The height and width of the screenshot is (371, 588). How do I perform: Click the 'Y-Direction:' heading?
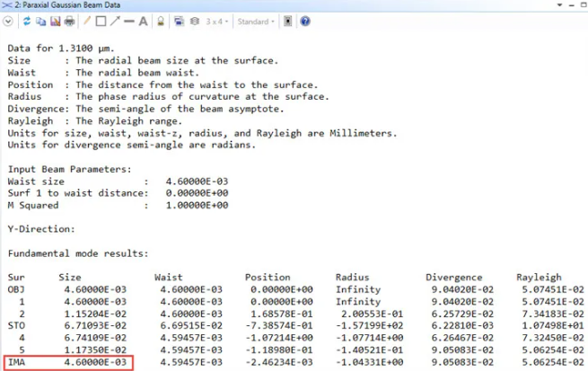coord(41,229)
